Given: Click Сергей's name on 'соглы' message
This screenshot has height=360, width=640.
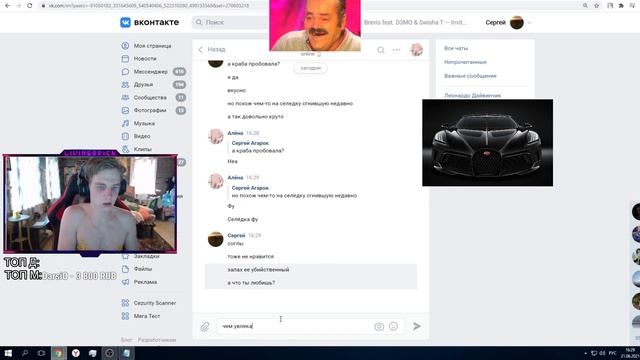Looking at the screenshot, I should pyautogui.click(x=236, y=236).
